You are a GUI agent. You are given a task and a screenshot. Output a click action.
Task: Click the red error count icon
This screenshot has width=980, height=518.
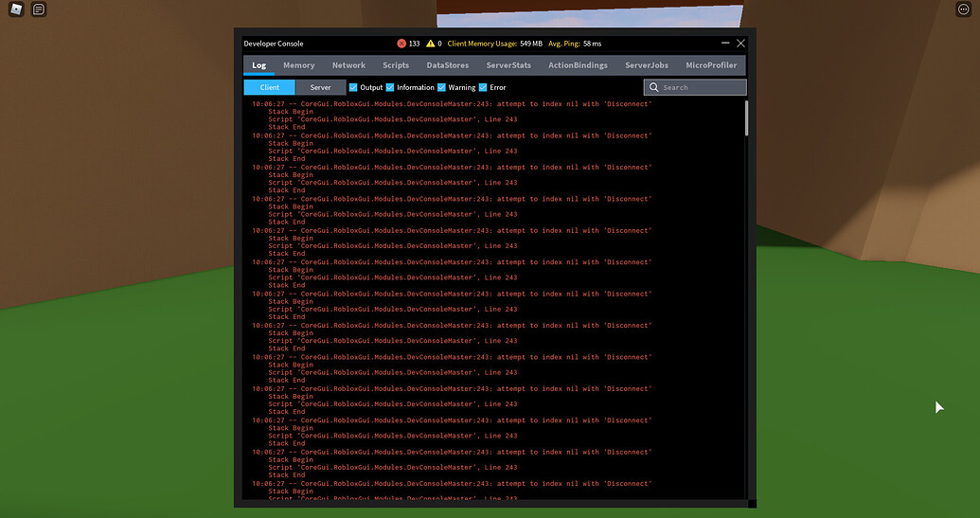401,44
